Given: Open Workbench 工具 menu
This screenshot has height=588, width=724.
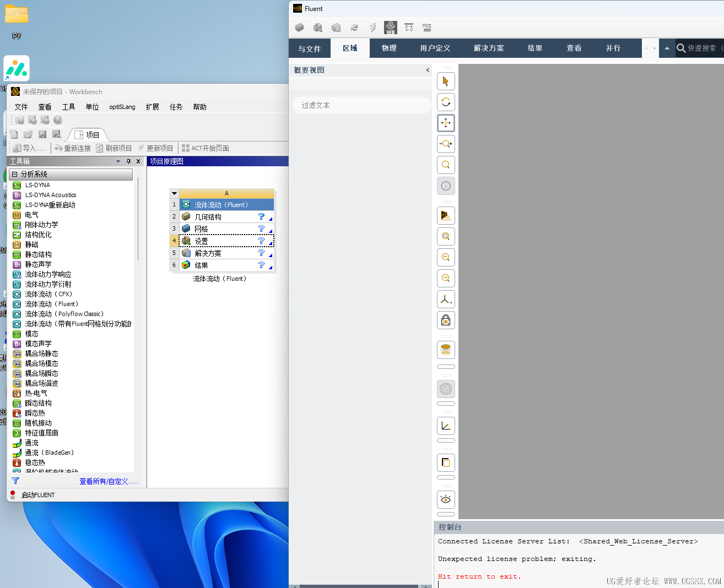Looking at the screenshot, I should 68,107.
